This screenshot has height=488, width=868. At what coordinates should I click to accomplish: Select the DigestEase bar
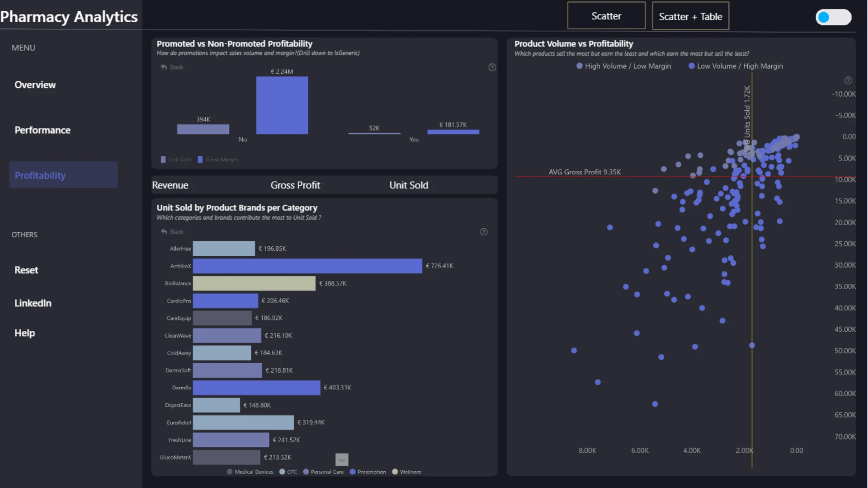[217, 405]
